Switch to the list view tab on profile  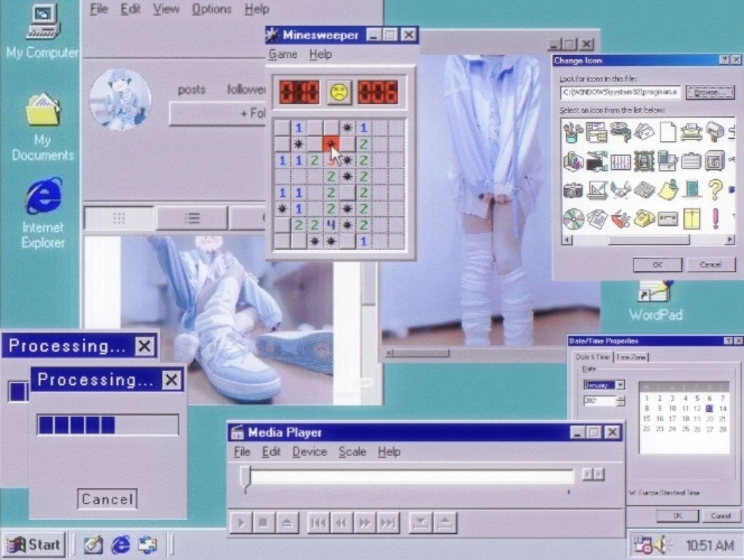pos(192,218)
